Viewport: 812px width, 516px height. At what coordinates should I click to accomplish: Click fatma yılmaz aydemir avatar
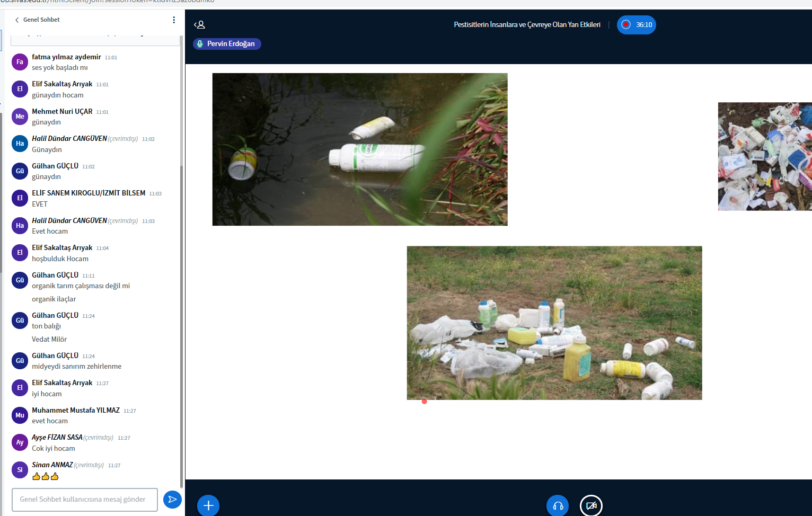[20, 62]
